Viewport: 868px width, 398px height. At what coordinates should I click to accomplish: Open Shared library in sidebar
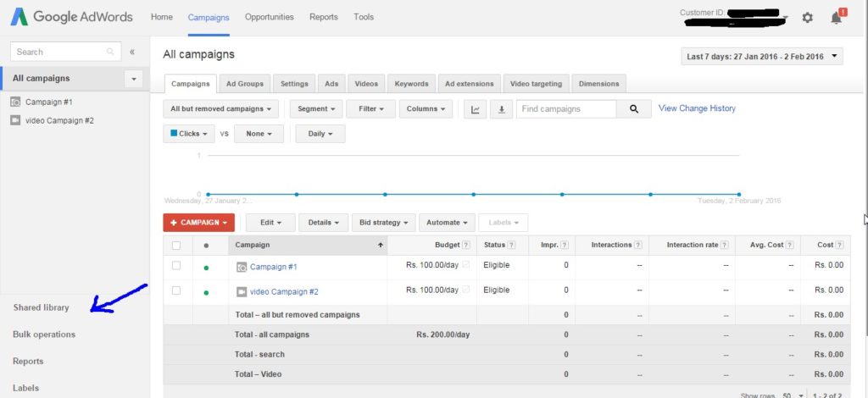(x=41, y=308)
